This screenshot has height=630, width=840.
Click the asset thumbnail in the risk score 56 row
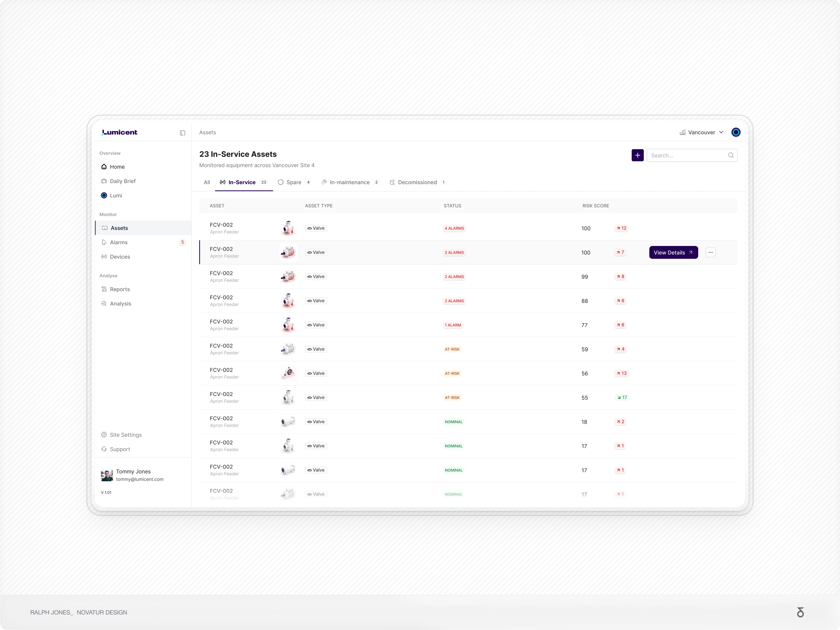click(288, 373)
